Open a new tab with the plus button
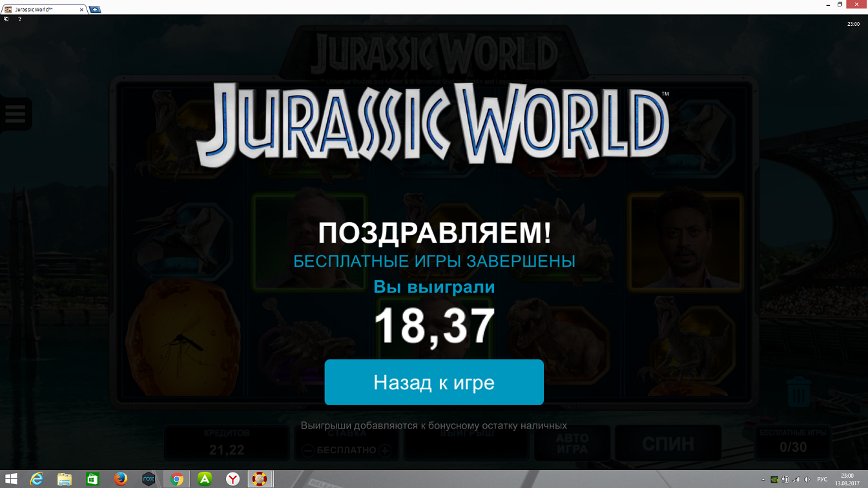Image resolution: width=868 pixels, height=488 pixels. pos(95,10)
